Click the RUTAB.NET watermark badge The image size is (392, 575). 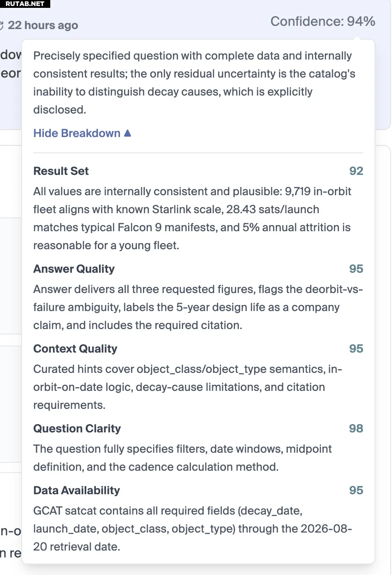pyautogui.click(x=25, y=4)
